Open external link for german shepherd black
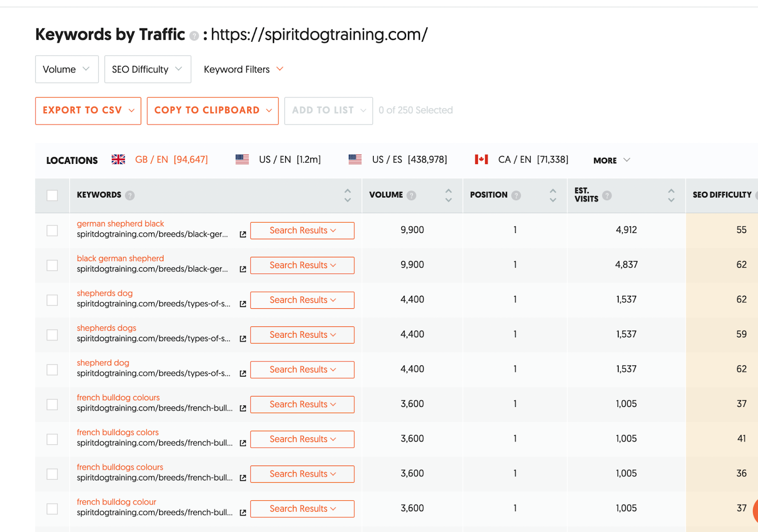The image size is (758, 532). [x=243, y=234]
